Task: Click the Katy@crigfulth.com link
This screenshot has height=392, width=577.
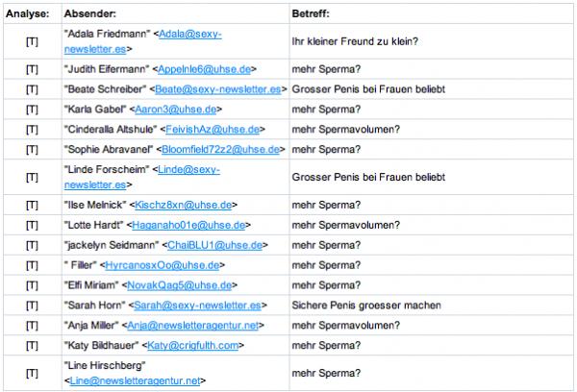Action: (x=193, y=346)
